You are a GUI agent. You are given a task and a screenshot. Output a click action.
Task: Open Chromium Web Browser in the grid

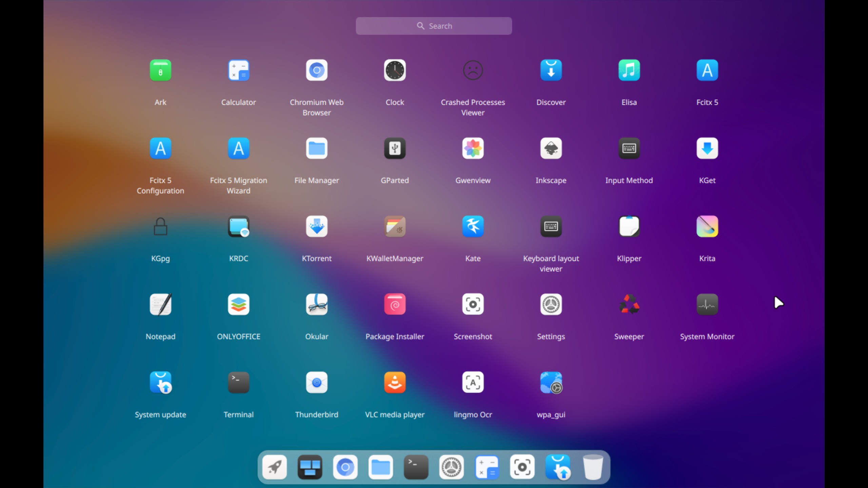[x=317, y=70]
